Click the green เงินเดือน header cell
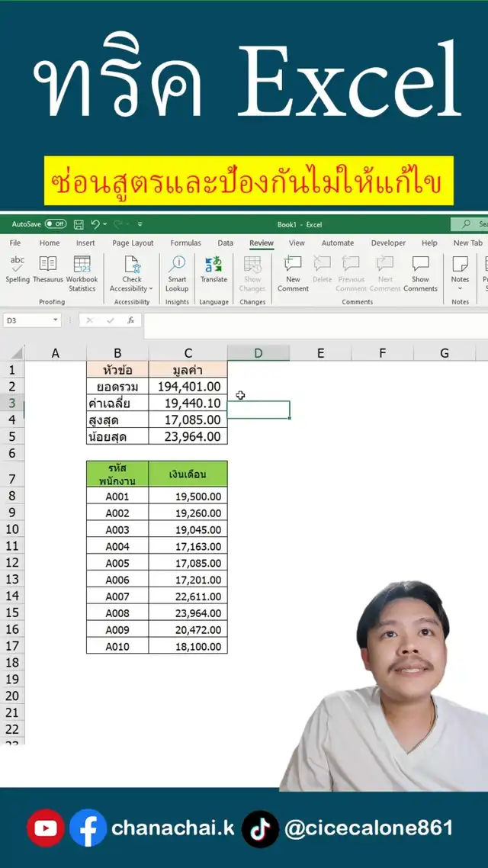 pyautogui.click(x=188, y=474)
